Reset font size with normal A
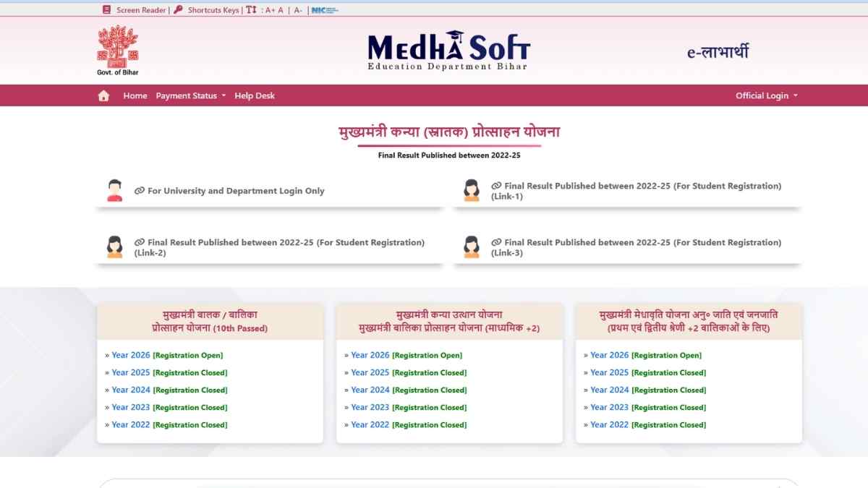The height and width of the screenshot is (488, 868). pyautogui.click(x=281, y=10)
